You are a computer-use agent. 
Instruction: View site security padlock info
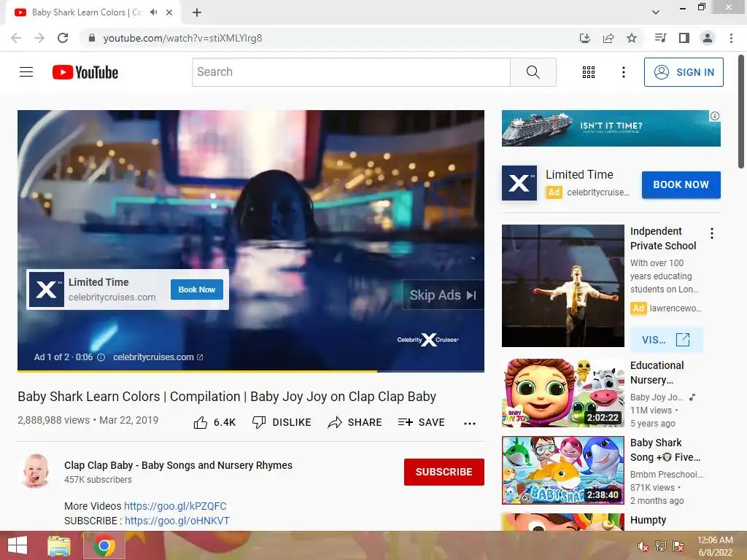click(x=92, y=38)
